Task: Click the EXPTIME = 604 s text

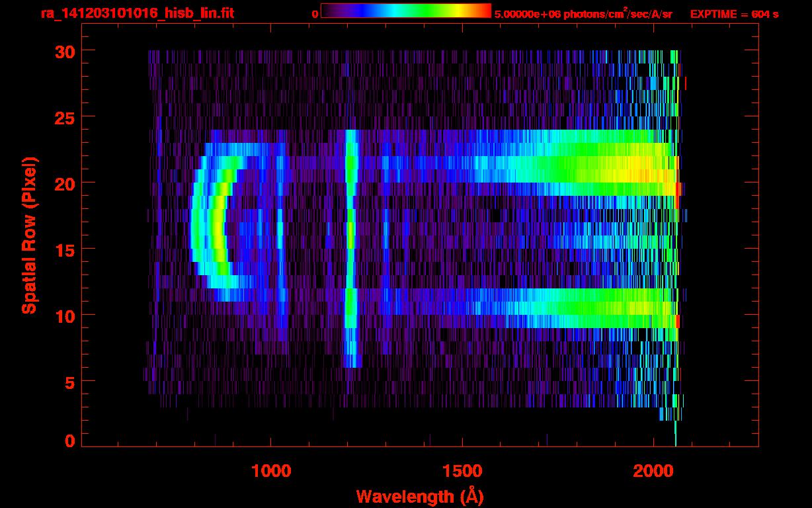Action: 734,13
